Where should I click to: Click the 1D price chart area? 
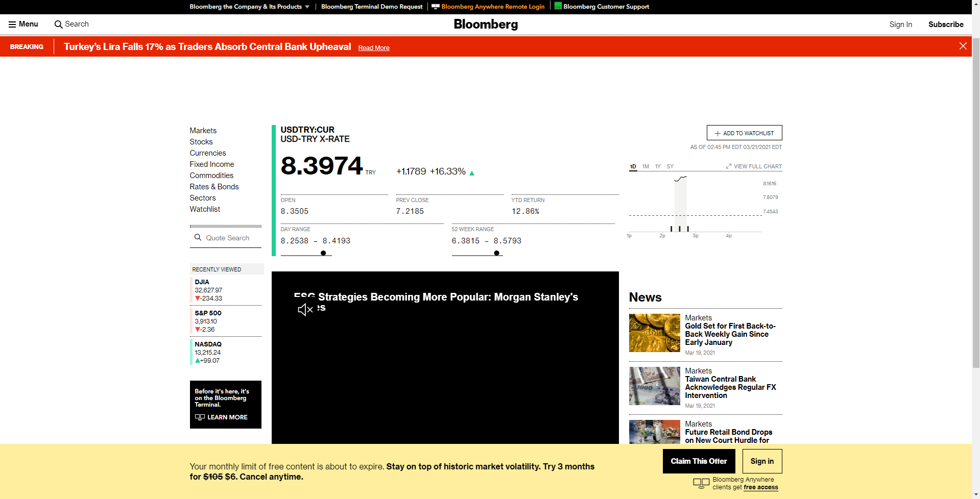[x=696, y=204]
